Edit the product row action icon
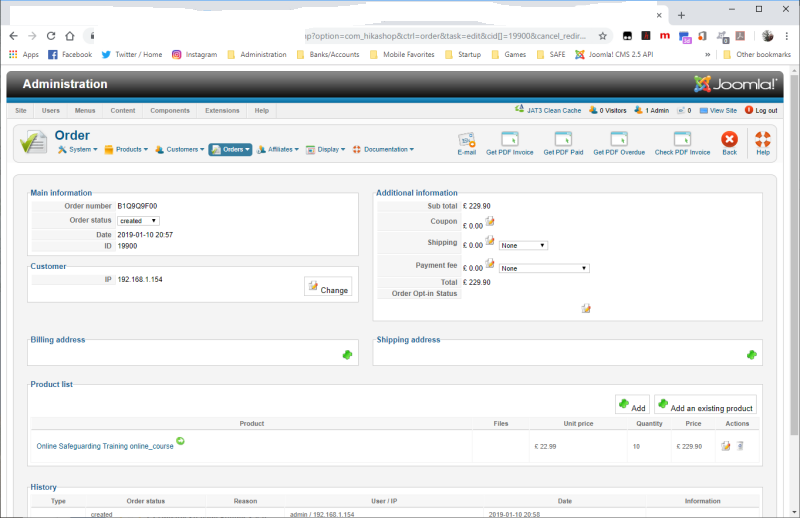This screenshot has height=518, width=800. pos(726,446)
